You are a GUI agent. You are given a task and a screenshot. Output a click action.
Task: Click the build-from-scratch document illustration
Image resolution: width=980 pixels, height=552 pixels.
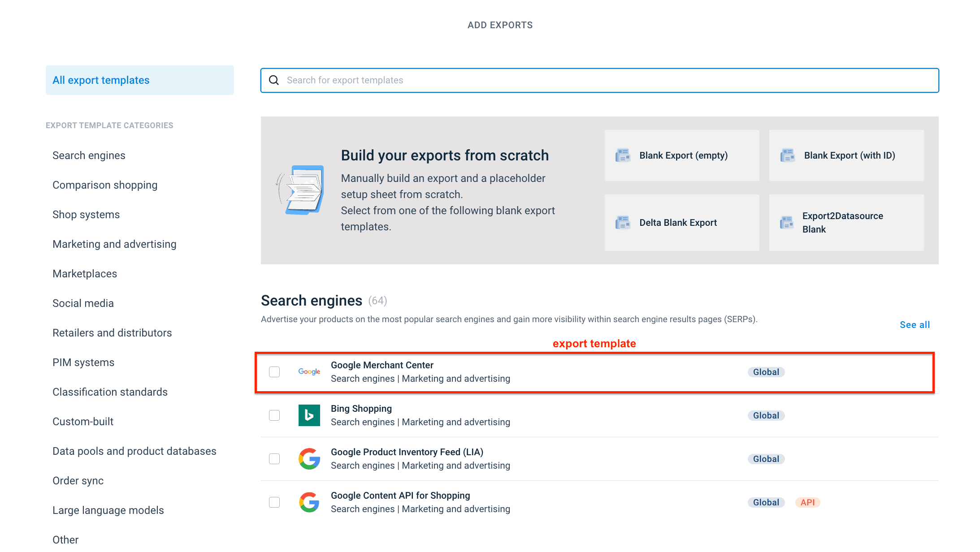click(x=300, y=190)
